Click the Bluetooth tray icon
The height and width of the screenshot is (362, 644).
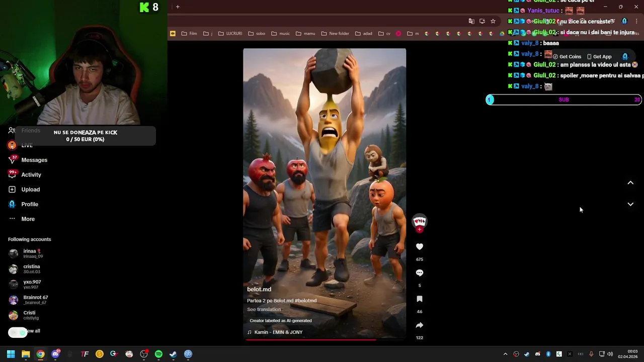548,354
